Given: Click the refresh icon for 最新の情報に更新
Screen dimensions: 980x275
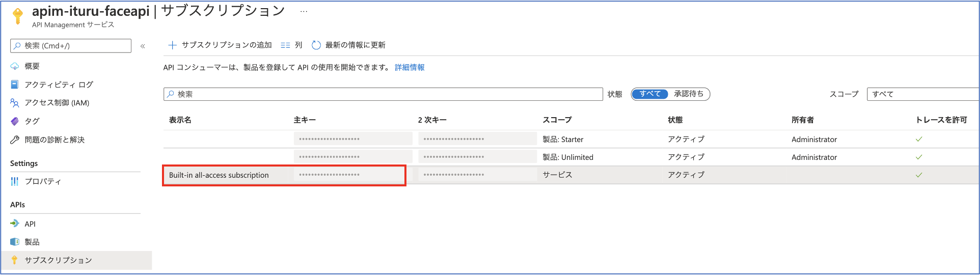Looking at the screenshot, I should (x=316, y=45).
